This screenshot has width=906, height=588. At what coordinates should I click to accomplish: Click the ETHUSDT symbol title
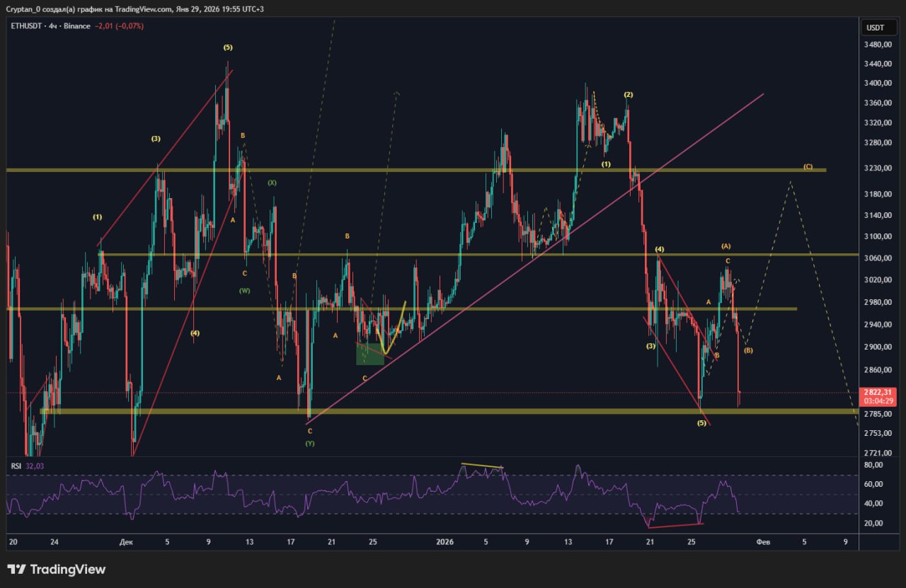(25, 26)
